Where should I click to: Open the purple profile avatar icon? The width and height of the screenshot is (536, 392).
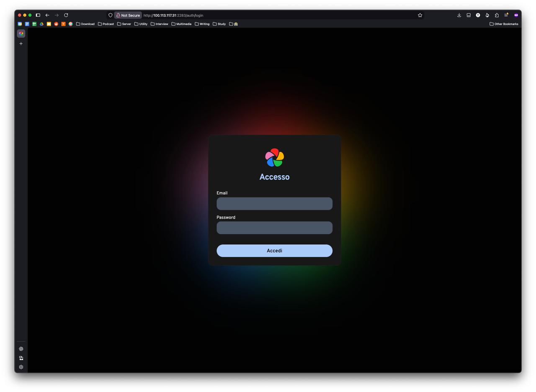coord(516,15)
